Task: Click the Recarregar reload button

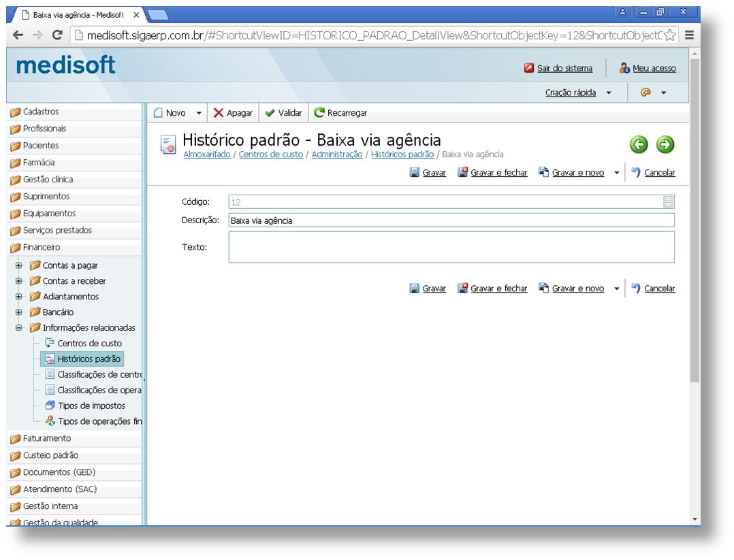Action: (340, 113)
